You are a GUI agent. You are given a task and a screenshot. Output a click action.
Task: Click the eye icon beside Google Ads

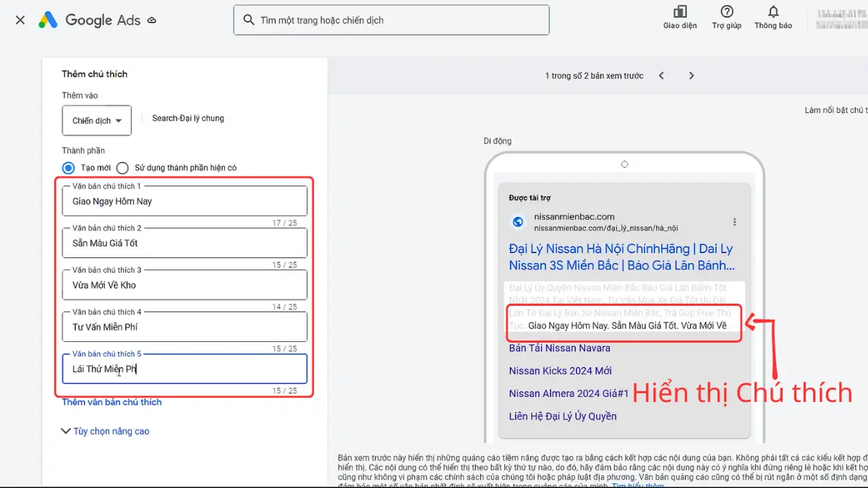pos(150,20)
